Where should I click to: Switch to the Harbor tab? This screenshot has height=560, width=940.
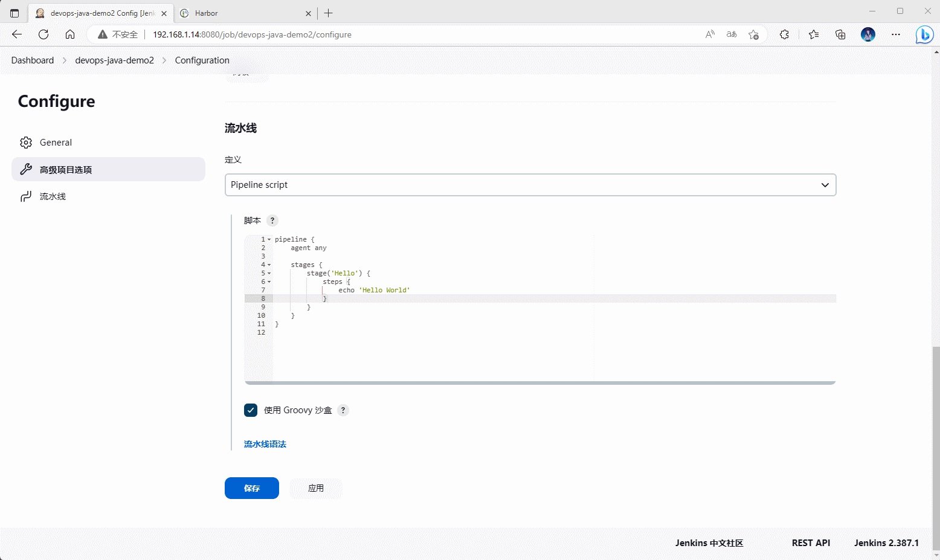tap(246, 13)
